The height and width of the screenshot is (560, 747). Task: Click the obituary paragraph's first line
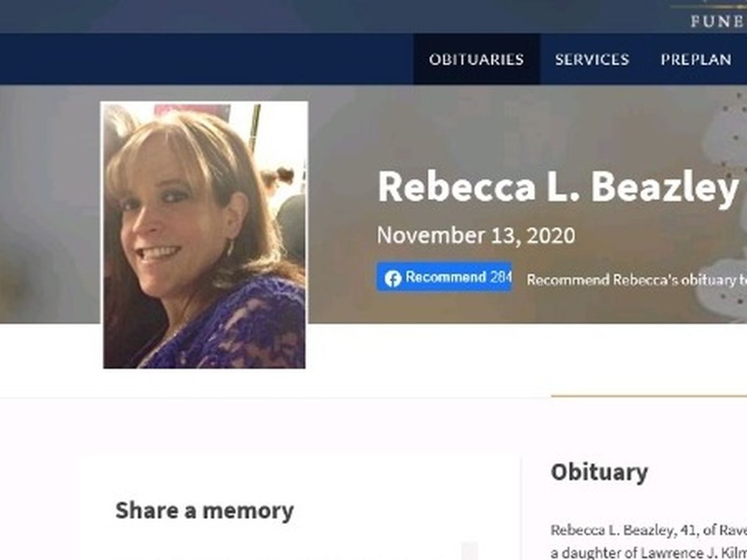coord(649,531)
